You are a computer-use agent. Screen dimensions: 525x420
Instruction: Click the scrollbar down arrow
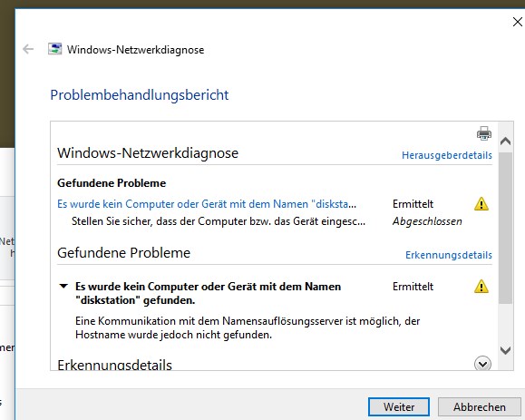[x=505, y=351]
